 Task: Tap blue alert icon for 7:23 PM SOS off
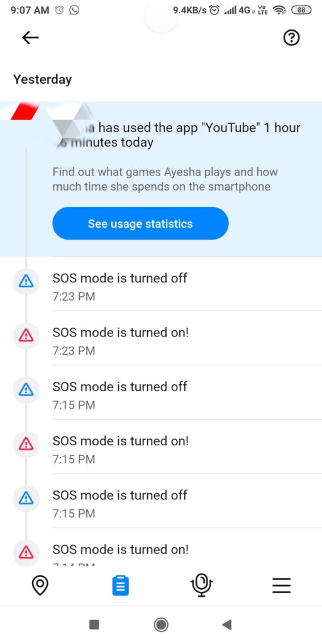click(x=26, y=281)
